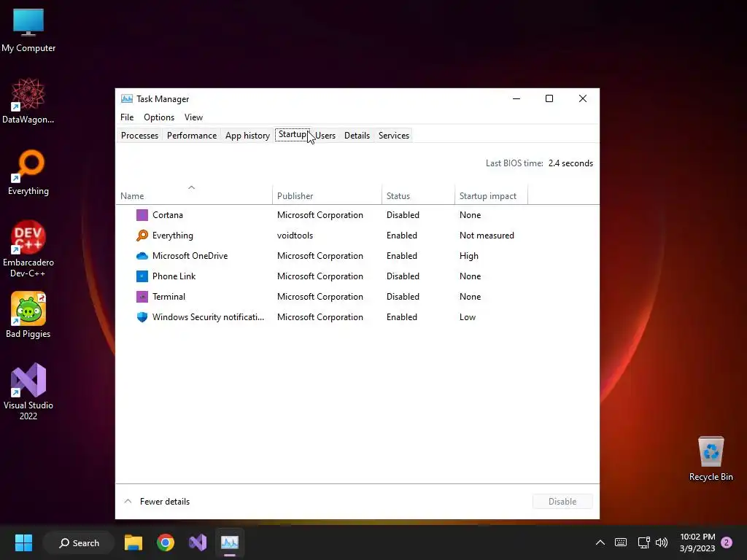Select the Everything startup entry name
Image resolution: width=747 pixels, height=560 pixels.
coord(172,236)
